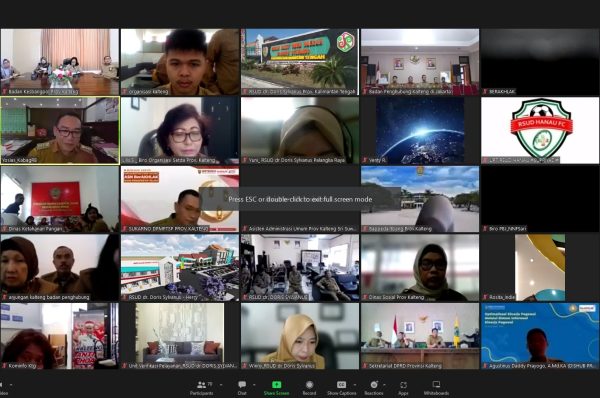Open the Chat panel

[x=242, y=388]
